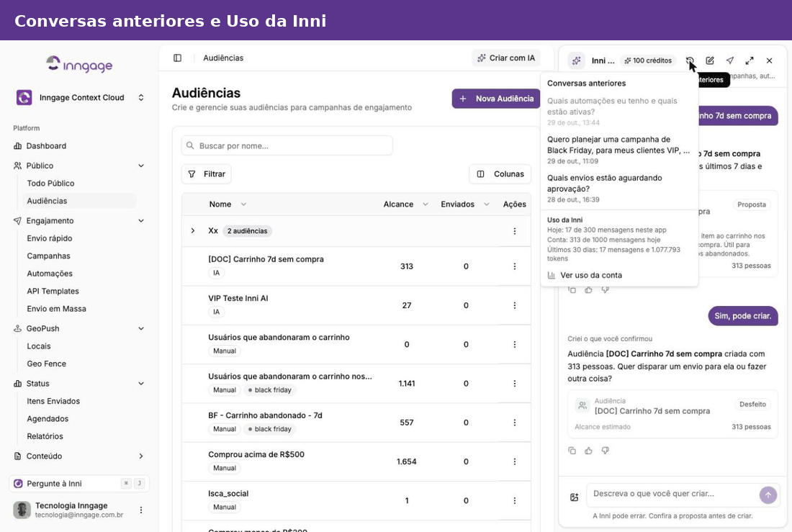
Task: Start a new chat with the pencil icon
Action: tap(710, 60)
